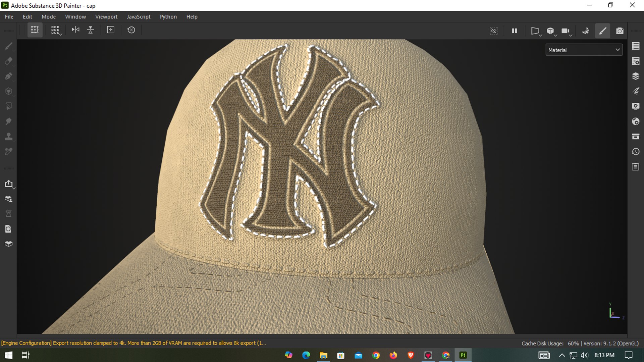Open the Texture Set List panel icon

[636, 46]
